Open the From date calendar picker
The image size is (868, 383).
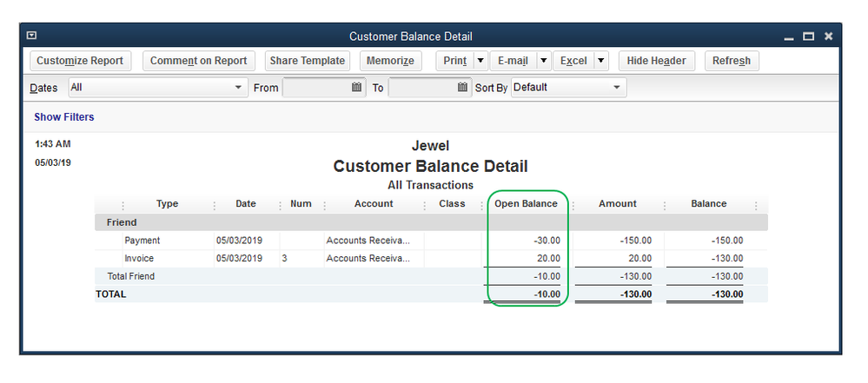click(x=356, y=88)
